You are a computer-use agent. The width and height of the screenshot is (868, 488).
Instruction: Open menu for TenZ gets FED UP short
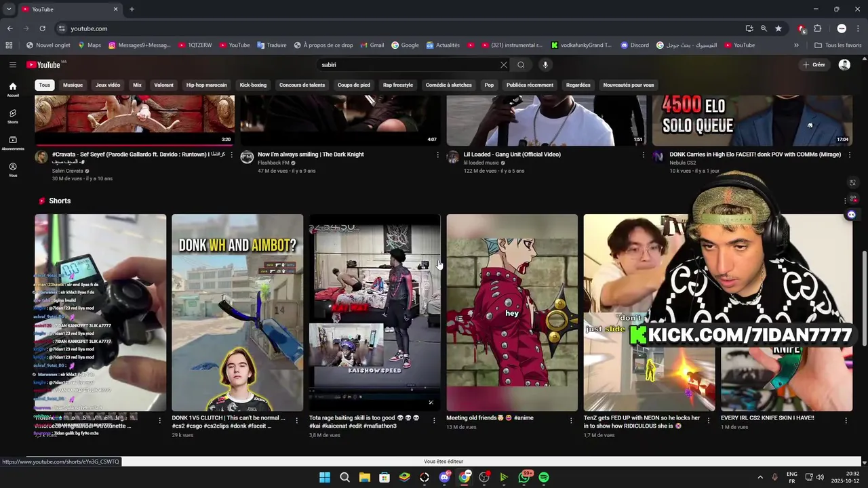coord(708,421)
